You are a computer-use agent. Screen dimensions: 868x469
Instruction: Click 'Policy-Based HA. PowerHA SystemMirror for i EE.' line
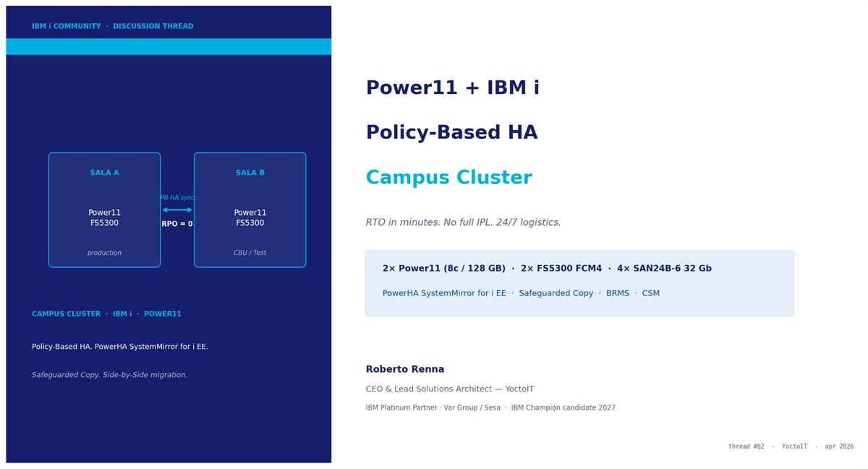[120, 347]
